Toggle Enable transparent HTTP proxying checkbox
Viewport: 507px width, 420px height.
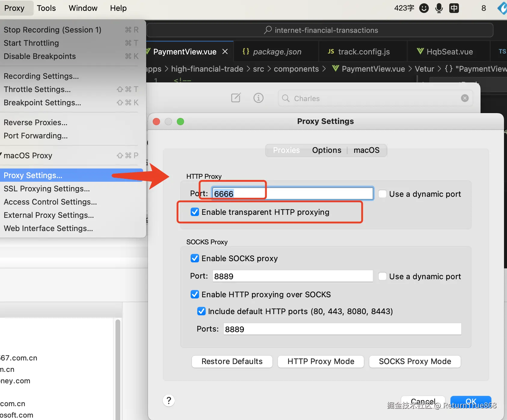pos(195,212)
